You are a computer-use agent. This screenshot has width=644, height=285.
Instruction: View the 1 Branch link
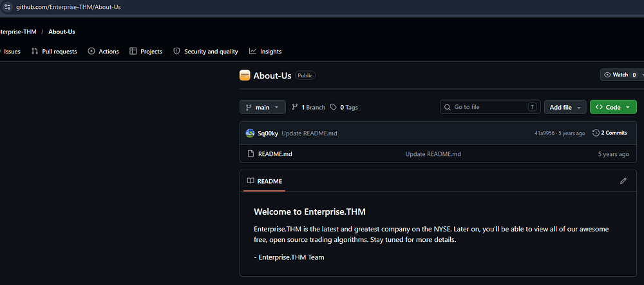[308, 107]
